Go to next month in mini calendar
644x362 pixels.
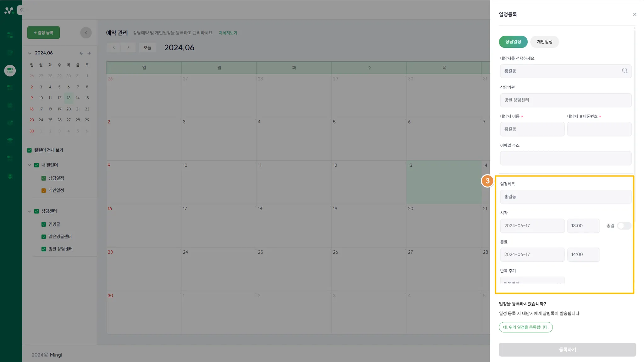[89, 53]
